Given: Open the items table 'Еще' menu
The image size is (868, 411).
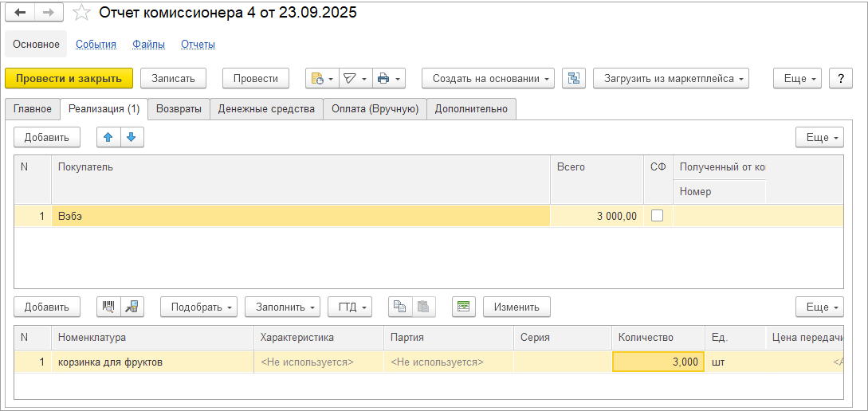Looking at the screenshot, I should (819, 307).
